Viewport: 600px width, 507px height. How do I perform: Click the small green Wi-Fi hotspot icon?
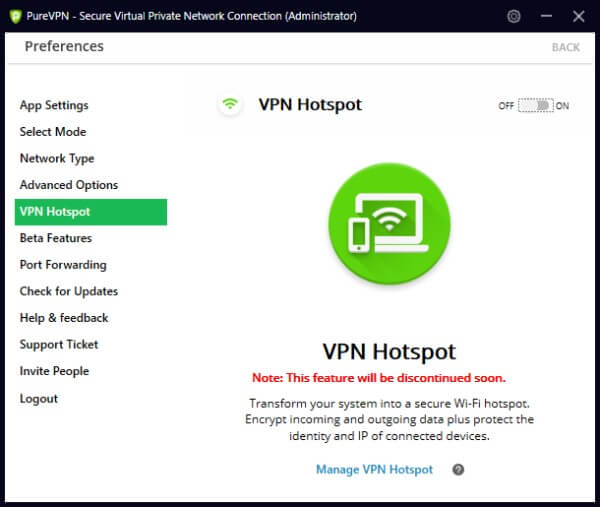231,104
